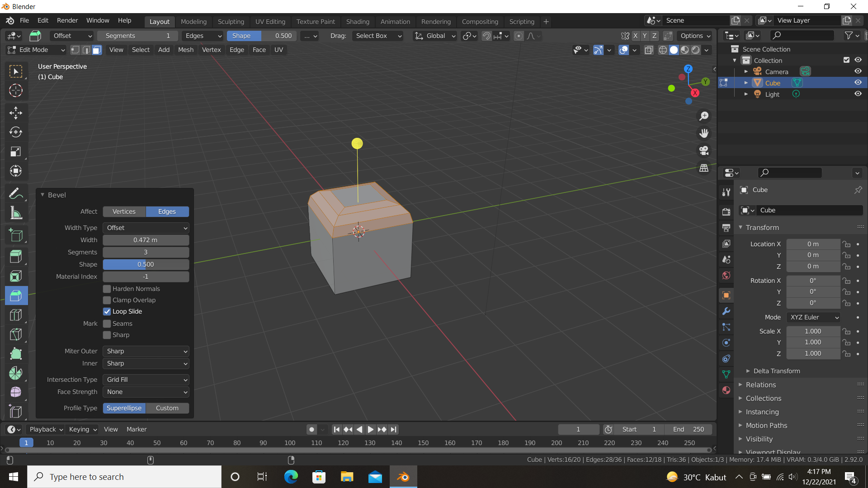Set Affect to Vertices
The height and width of the screenshot is (488, 868).
pyautogui.click(x=124, y=211)
